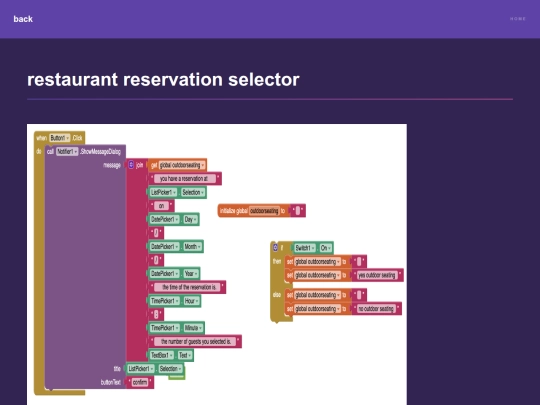Select the TimePicker1 Hour block

[174, 301]
